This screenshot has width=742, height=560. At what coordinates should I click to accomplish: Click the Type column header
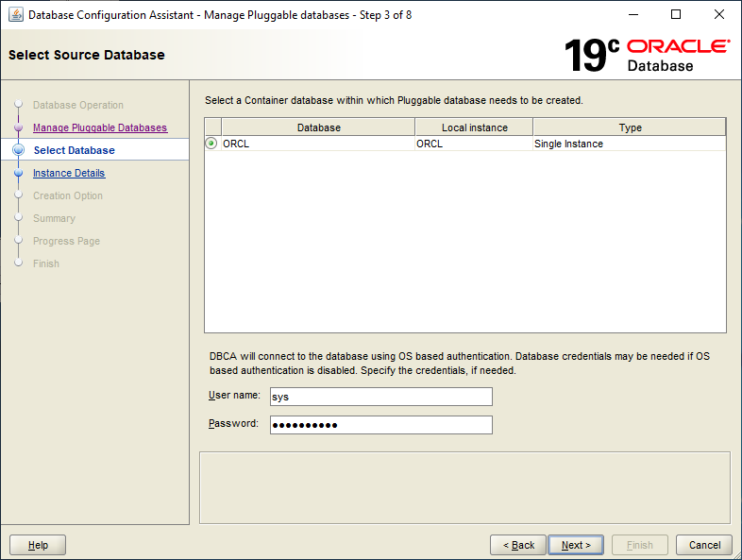[x=630, y=127]
